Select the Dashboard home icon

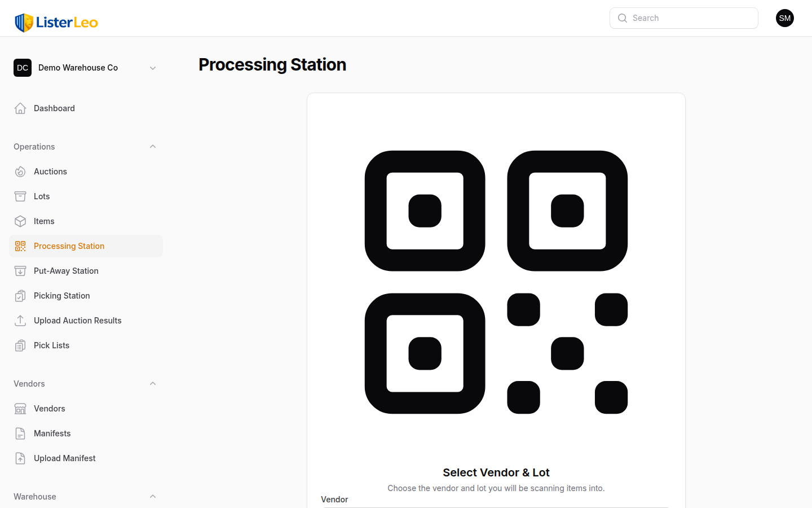pyautogui.click(x=20, y=108)
